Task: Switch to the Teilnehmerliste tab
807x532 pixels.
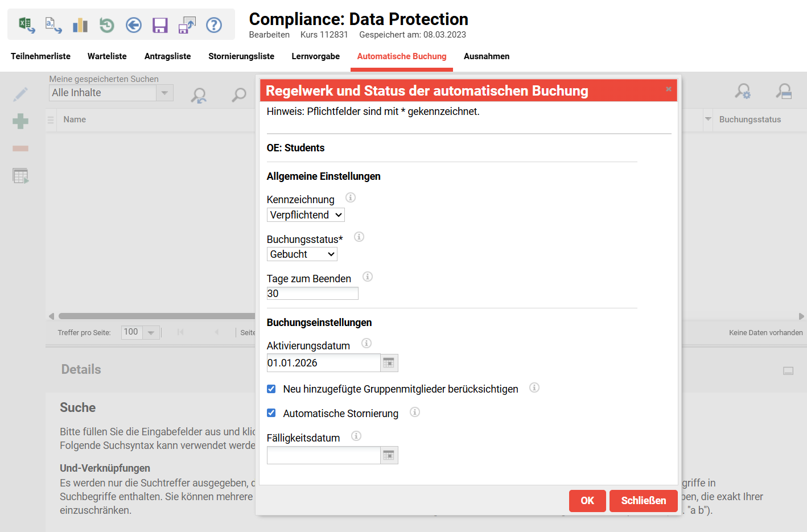Action: point(40,56)
